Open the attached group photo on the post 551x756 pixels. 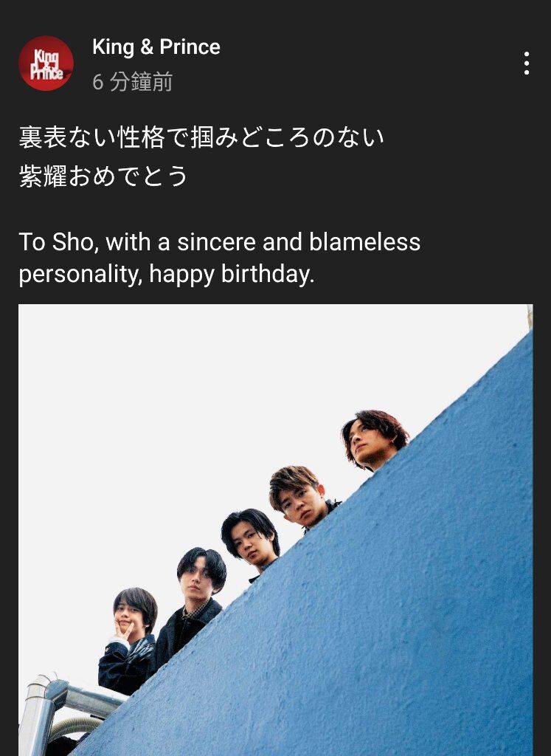click(276, 530)
